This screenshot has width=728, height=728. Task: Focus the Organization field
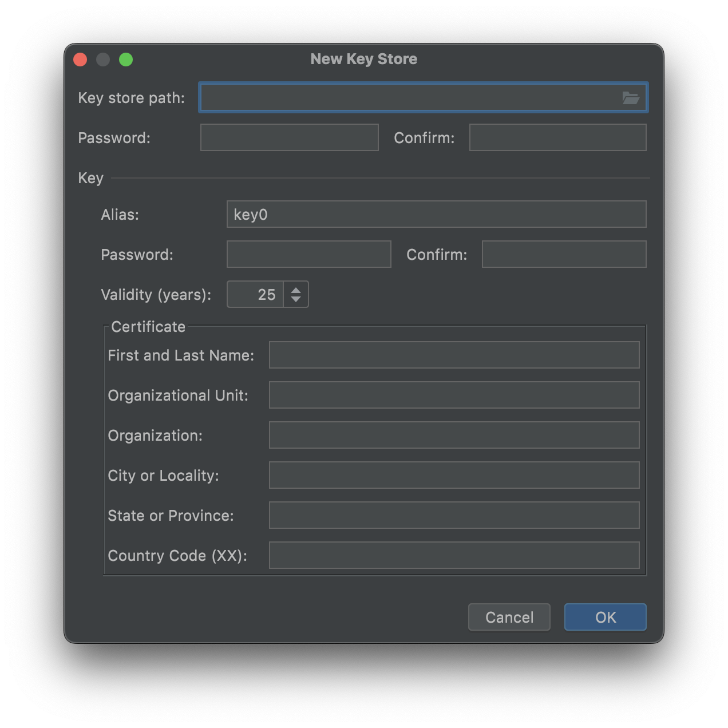tap(454, 435)
